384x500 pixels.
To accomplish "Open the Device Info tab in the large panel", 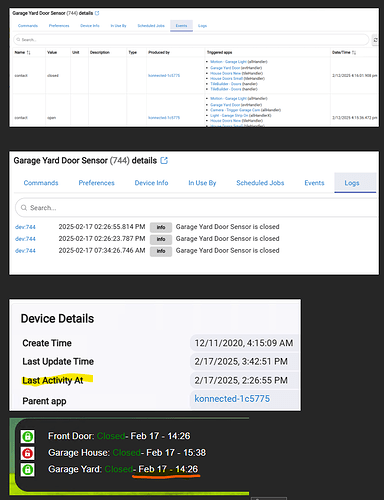I will [x=151, y=183].
